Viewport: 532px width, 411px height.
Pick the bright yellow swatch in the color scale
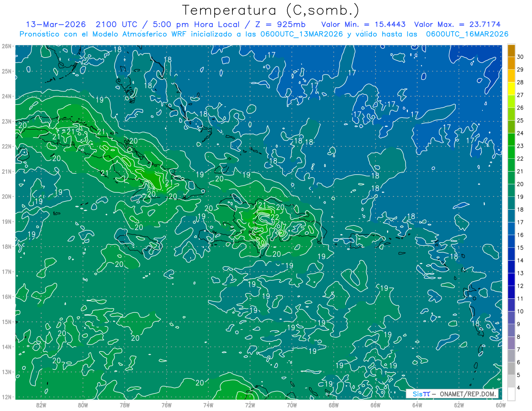(511, 89)
